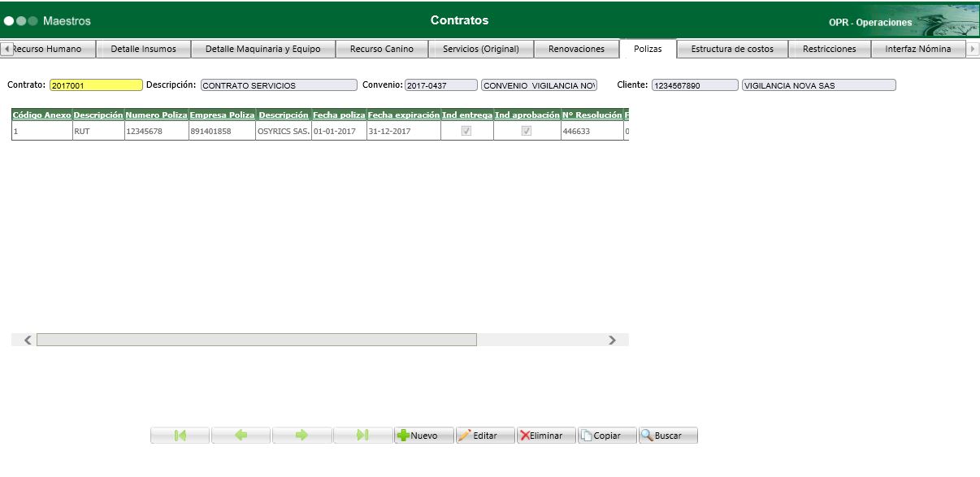Open the Detalle Insumos tab

point(143,49)
